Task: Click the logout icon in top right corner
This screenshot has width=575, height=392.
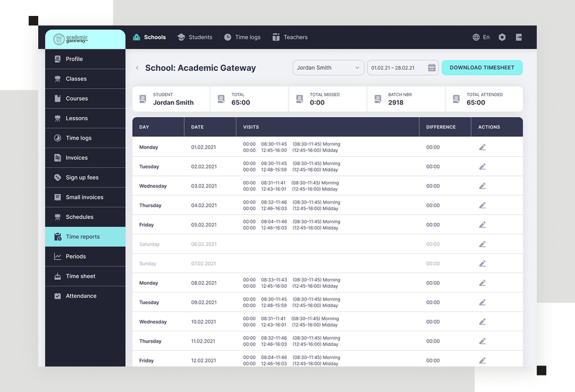Action: [x=519, y=37]
